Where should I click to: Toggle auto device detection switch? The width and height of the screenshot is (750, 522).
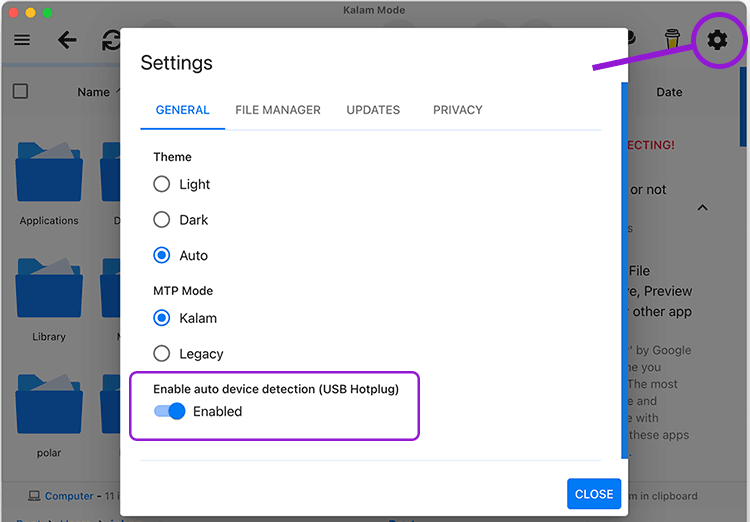tap(170, 411)
